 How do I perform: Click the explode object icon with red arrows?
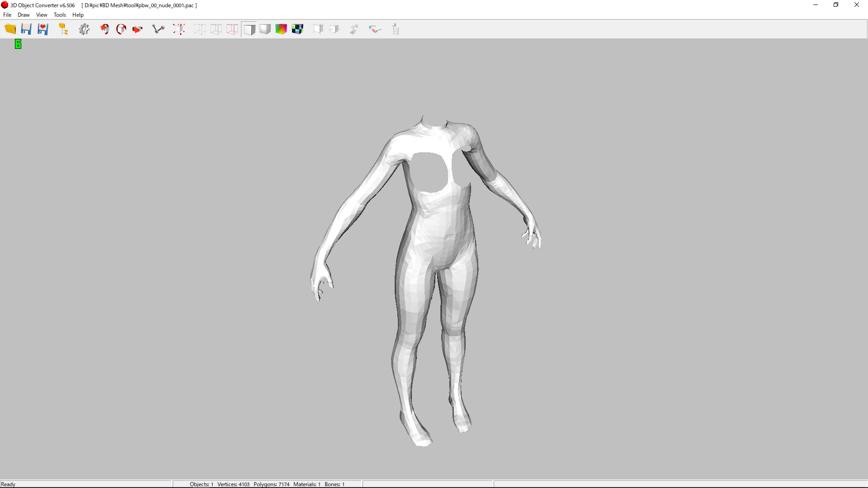(x=179, y=29)
